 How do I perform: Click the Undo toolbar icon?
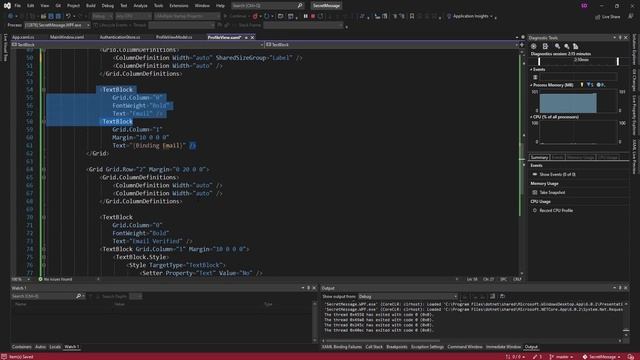click(x=68, y=16)
